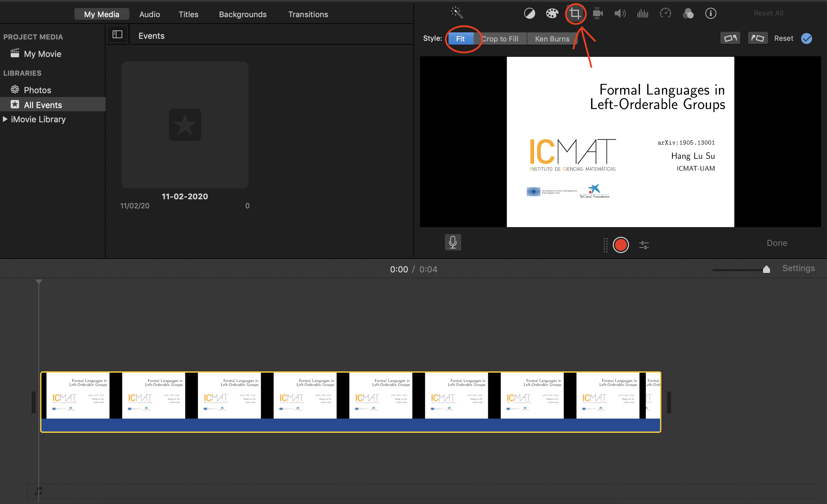Select Fit crop style
Screen dimensions: 827x504
[x=460, y=38]
